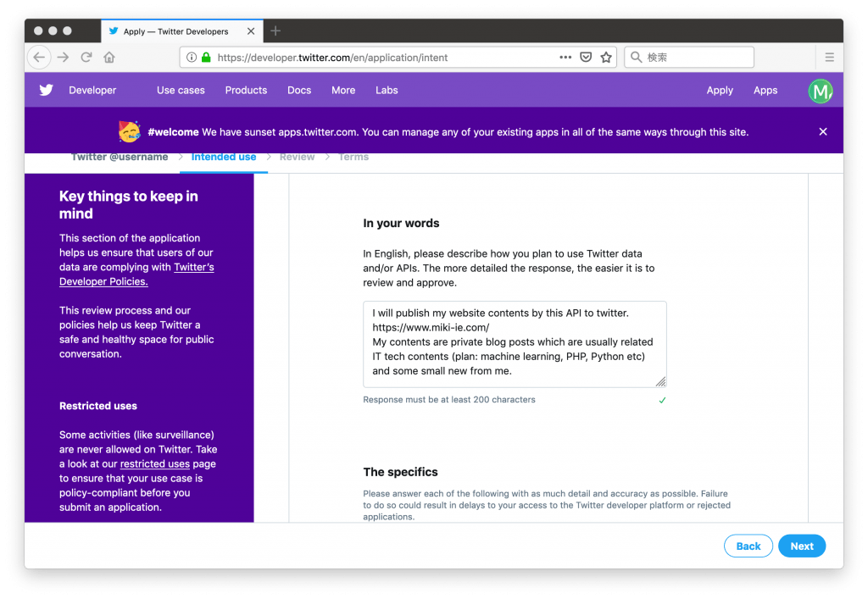The image size is (868, 599).
Task: Open page actions three-dot menu
Action: tap(565, 58)
